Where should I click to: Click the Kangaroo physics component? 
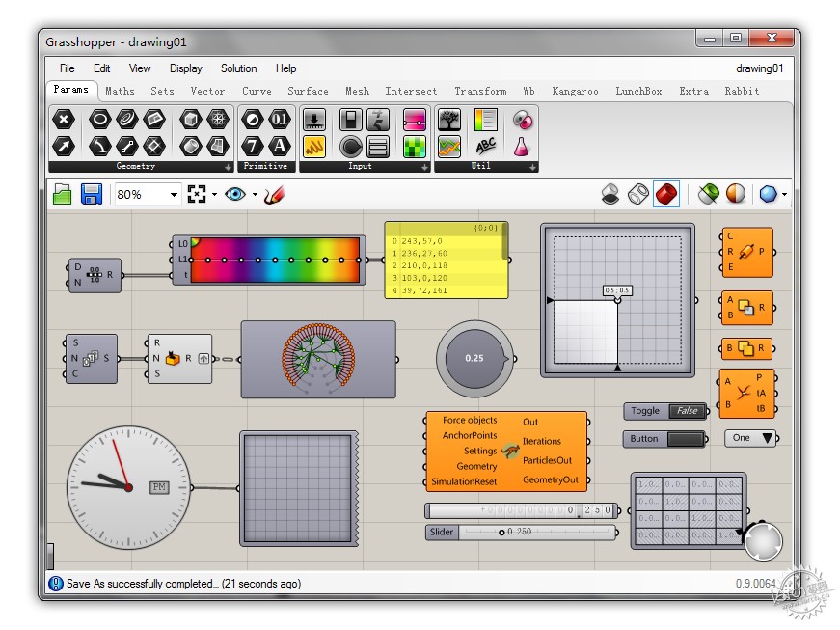click(506, 452)
